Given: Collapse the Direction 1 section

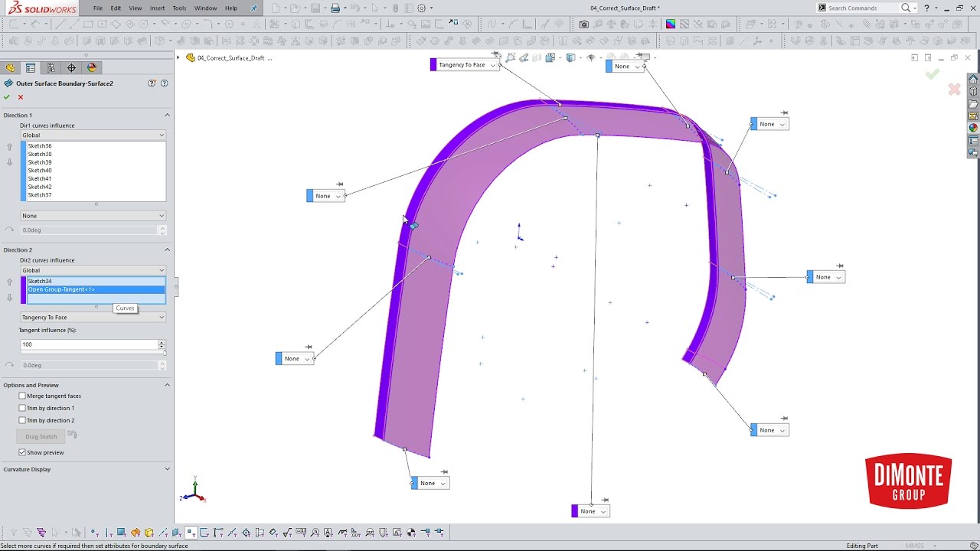Looking at the screenshot, I should tap(167, 116).
